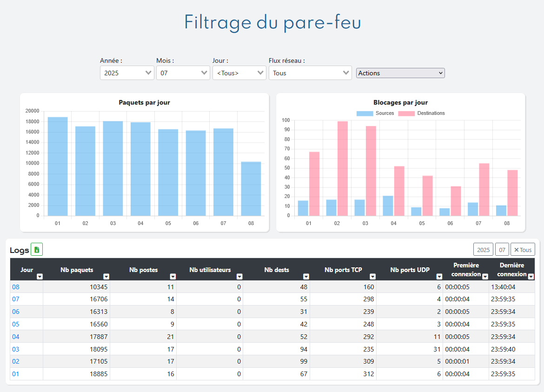
Task: Open the Jour column filter arrow
Action: [40, 277]
